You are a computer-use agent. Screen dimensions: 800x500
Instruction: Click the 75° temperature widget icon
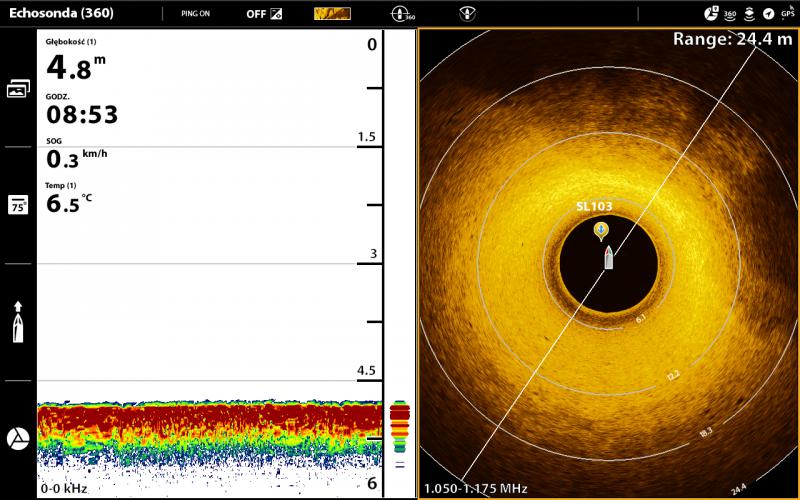click(x=18, y=205)
